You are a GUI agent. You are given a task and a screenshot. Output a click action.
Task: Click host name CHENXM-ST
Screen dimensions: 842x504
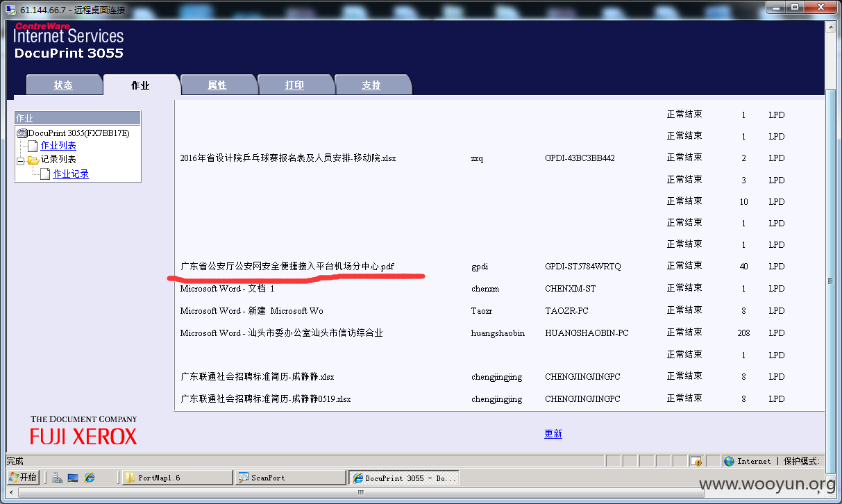point(570,289)
